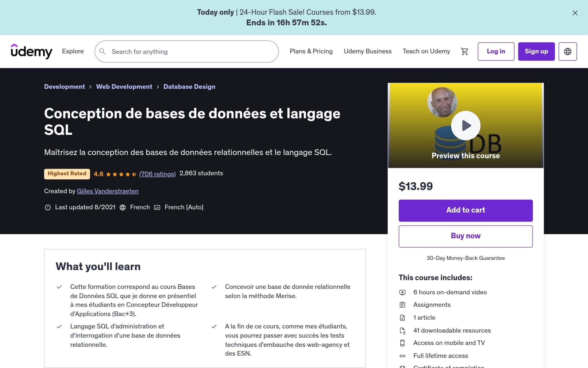
Task: Click the Assignments text
Action: pos(432,304)
